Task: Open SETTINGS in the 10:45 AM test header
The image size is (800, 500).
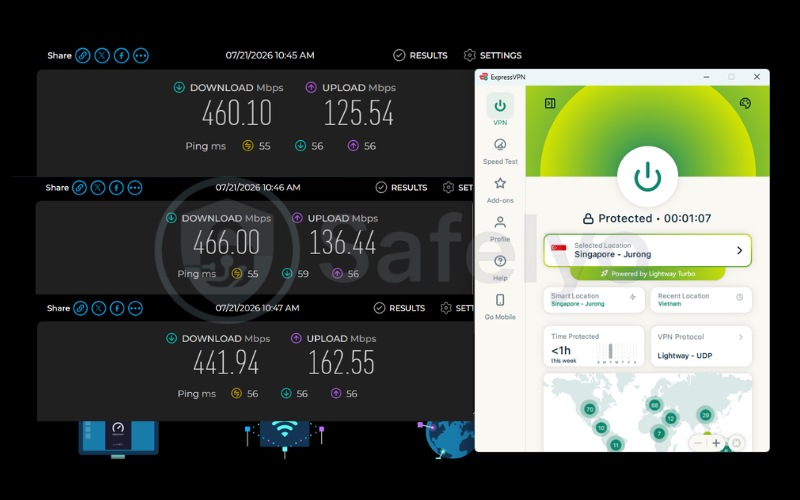Action: (x=493, y=55)
